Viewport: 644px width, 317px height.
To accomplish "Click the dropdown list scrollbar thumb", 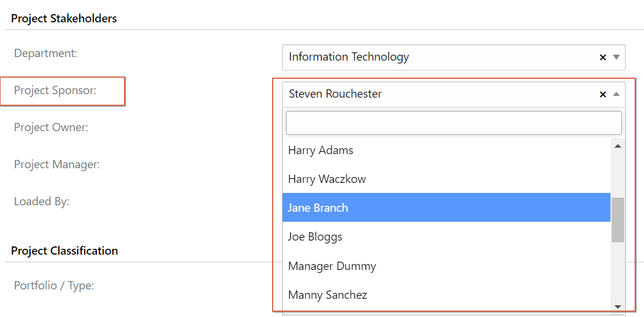I will coord(618,219).
